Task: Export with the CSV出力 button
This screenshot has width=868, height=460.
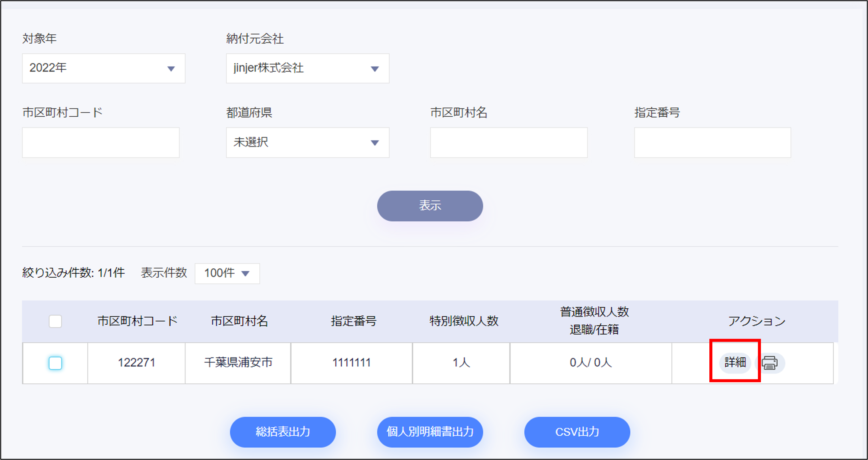Action: (x=577, y=432)
